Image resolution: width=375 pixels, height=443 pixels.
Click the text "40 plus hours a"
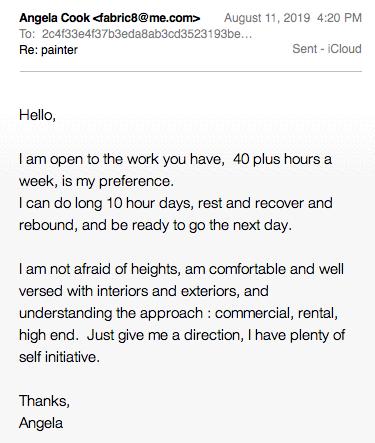(x=282, y=159)
